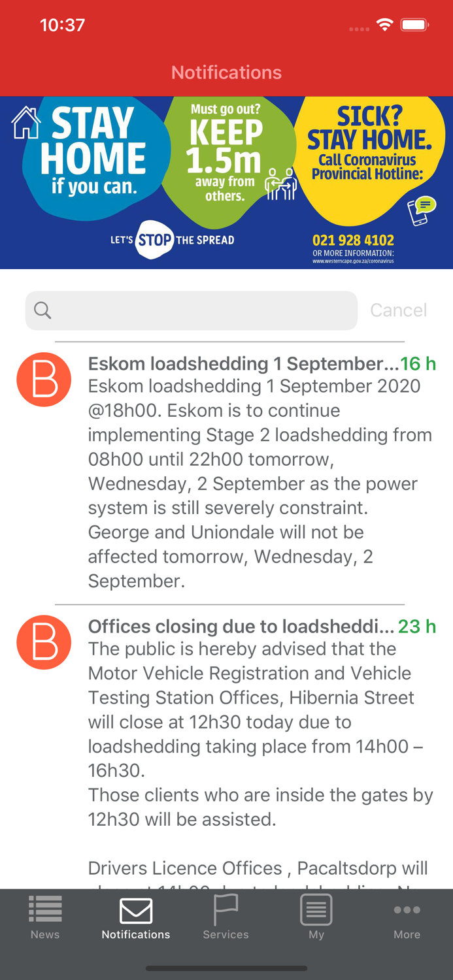The height and width of the screenshot is (980, 453).
Task: Tap the Eskom loadshedding message body text
Action: tap(260, 483)
